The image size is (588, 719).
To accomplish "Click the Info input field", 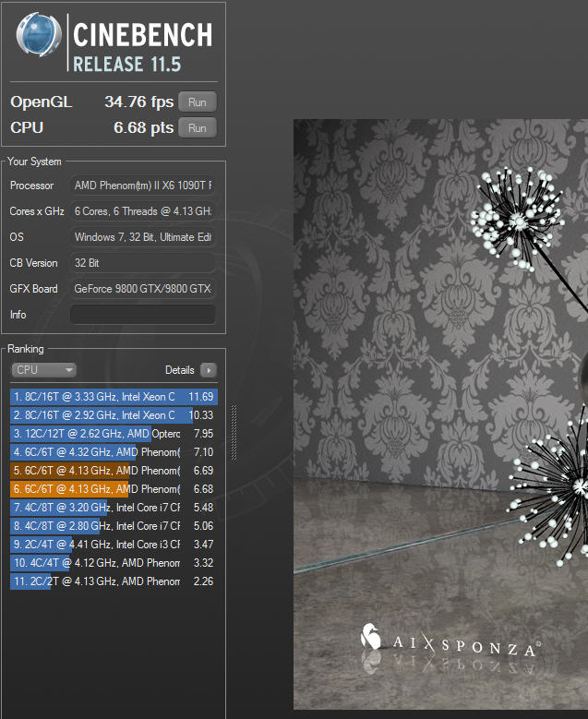I will (x=143, y=315).
